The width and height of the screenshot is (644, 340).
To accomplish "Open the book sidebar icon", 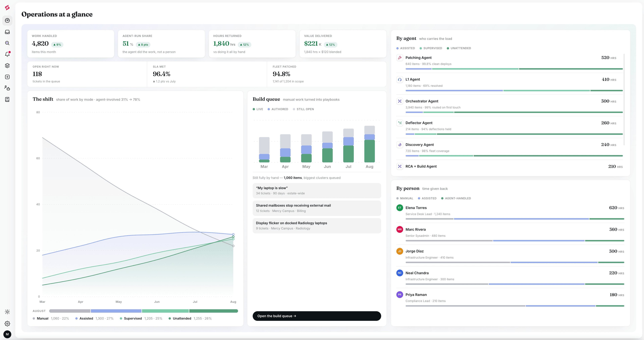I will tap(7, 99).
